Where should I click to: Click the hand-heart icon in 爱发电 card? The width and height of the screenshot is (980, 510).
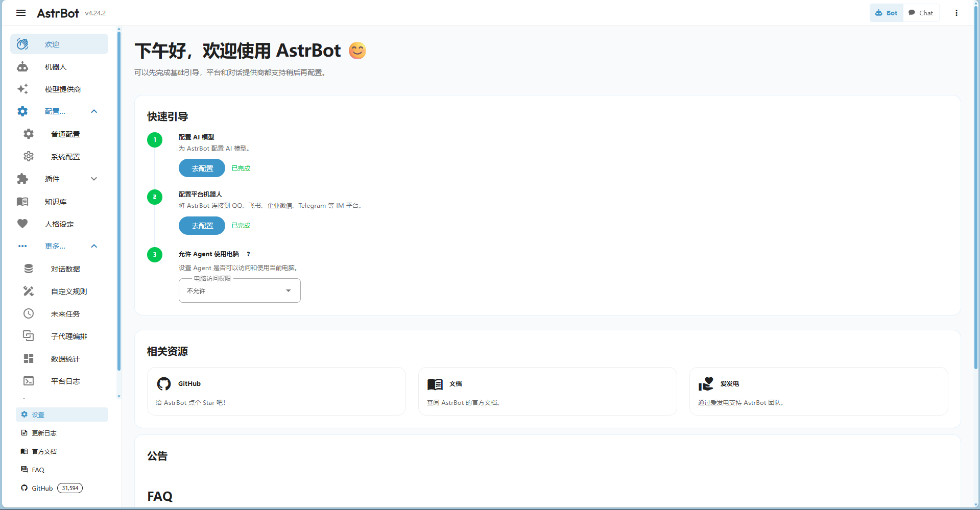(706, 384)
